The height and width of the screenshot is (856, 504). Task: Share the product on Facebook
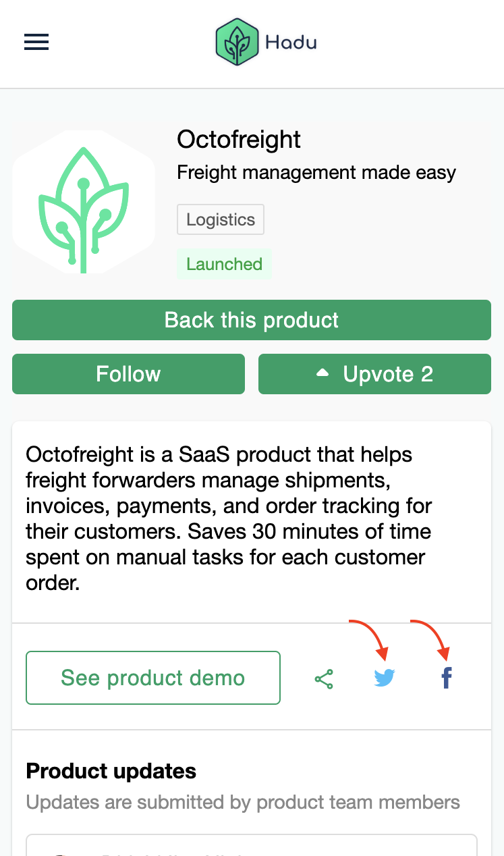[x=446, y=678]
